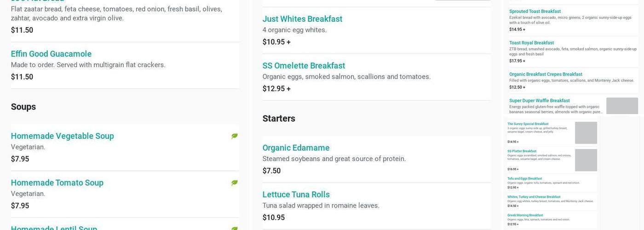This screenshot has height=230, width=644.
Task: Select Toast Royal Breakfast item
Action: [x=531, y=43]
